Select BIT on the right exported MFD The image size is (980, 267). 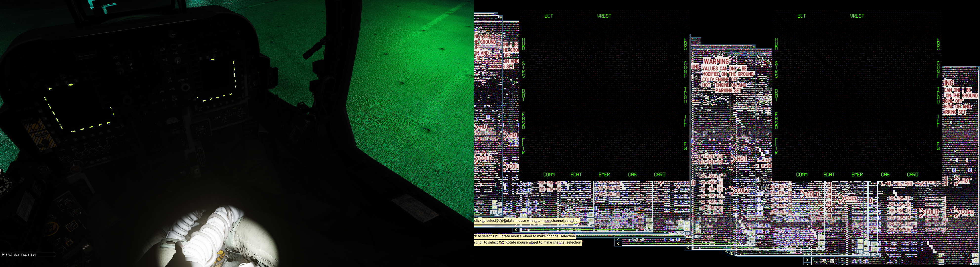pos(802,16)
